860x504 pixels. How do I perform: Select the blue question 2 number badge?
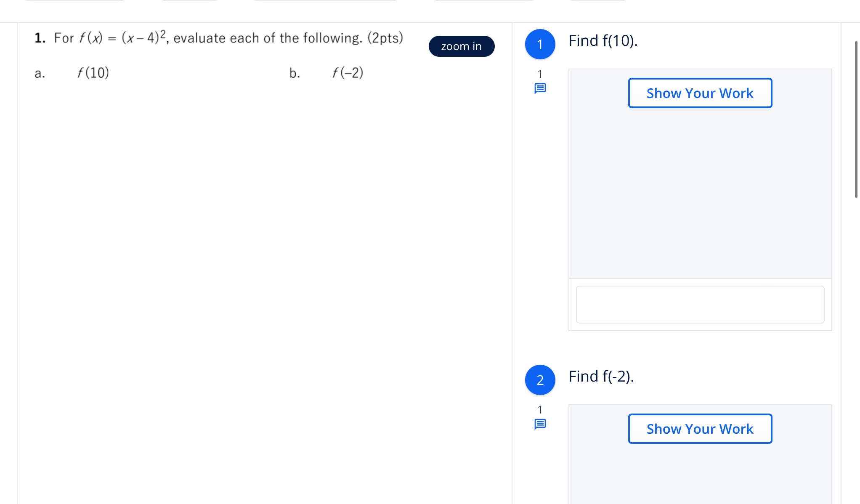540,380
